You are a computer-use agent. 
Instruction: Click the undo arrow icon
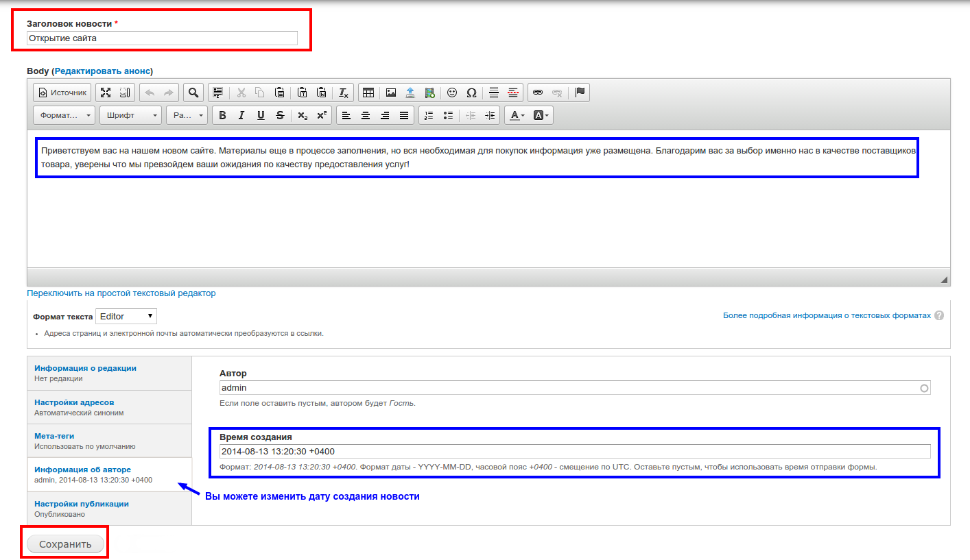150,93
